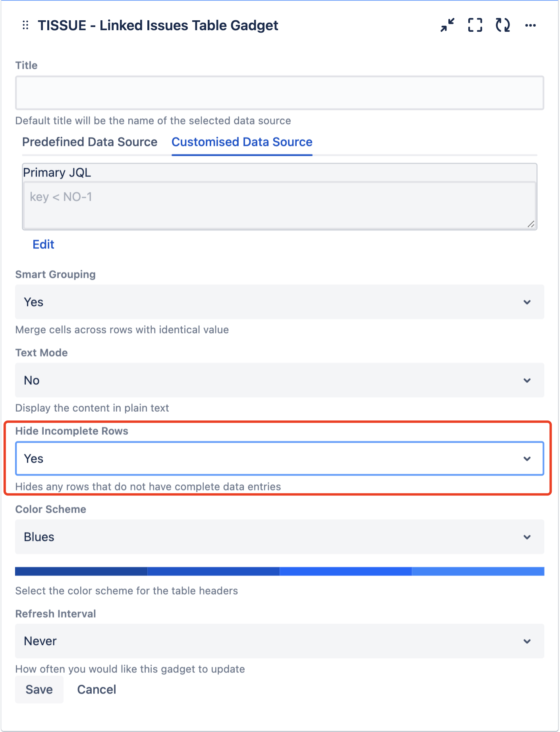Refresh the Linked Issues Table gadget

[503, 25]
